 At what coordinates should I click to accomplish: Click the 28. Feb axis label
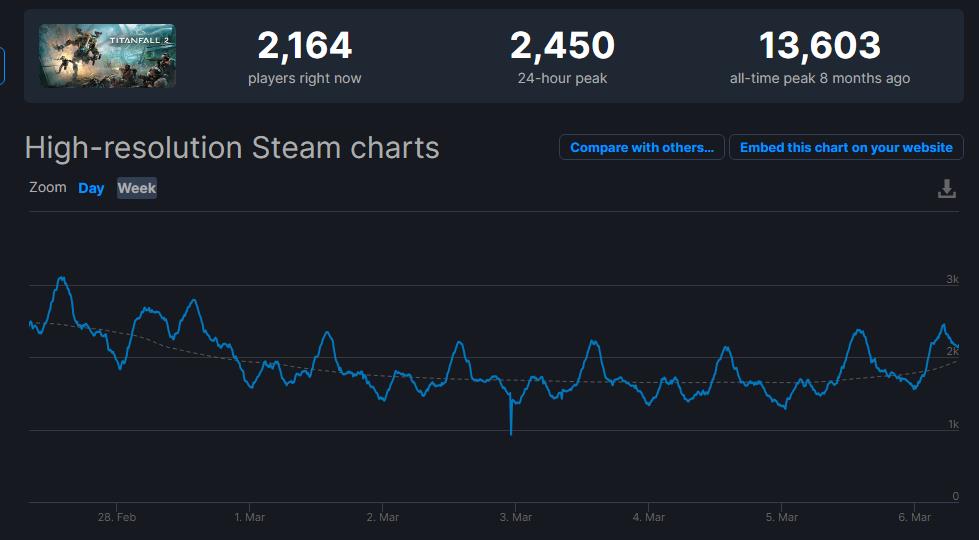pyautogui.click(x=116, y=518)
